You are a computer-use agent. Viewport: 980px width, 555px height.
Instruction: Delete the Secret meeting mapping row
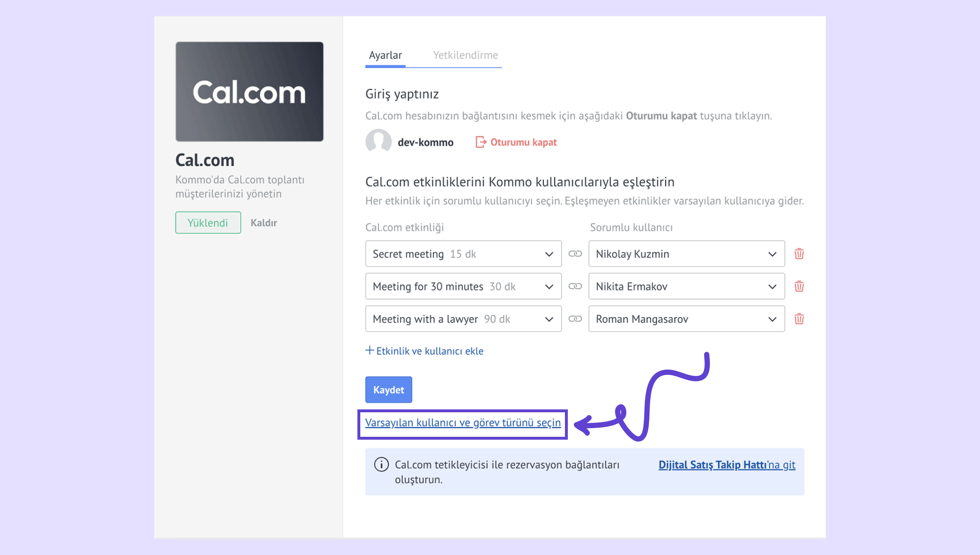799,253
